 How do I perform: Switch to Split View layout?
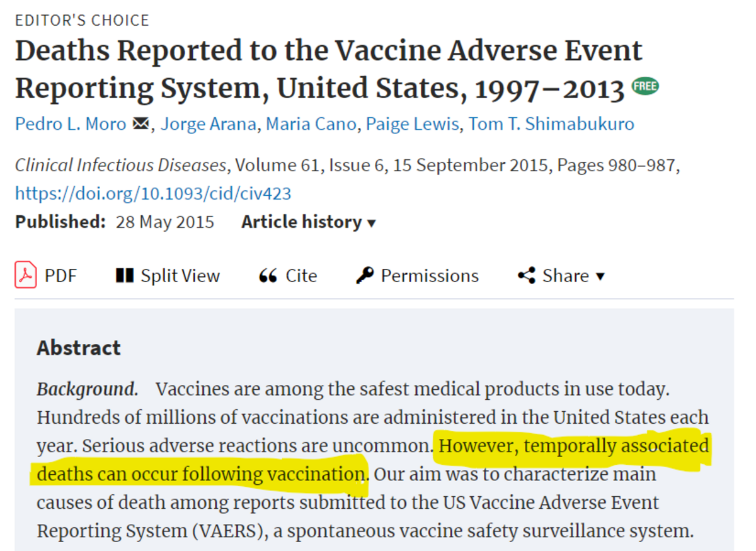(180, 276)
